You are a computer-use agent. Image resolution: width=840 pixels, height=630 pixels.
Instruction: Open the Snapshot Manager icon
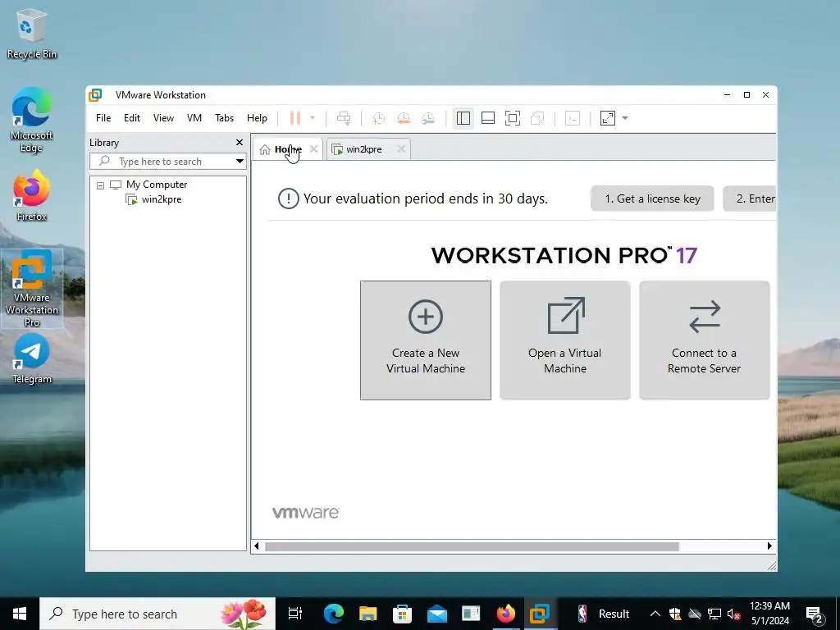point(428,118)
